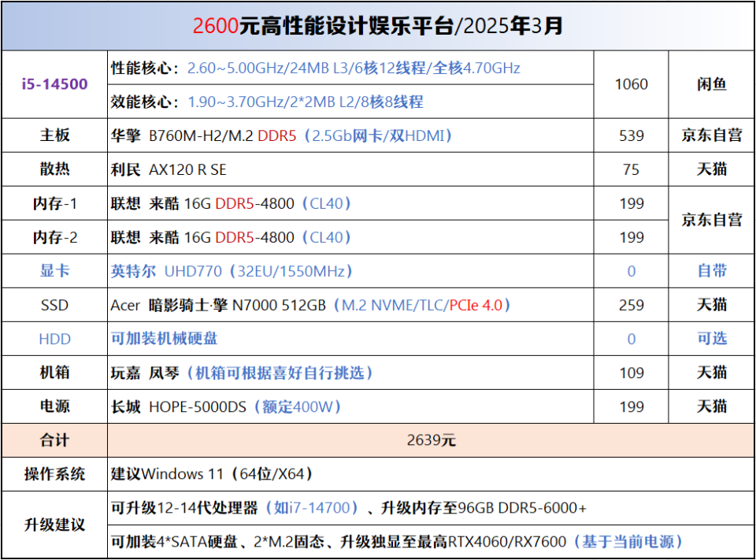Select the "散热" row label
The height and width of the screenshot is (560, 756).
pyautogui.click(x=54, y=169)
